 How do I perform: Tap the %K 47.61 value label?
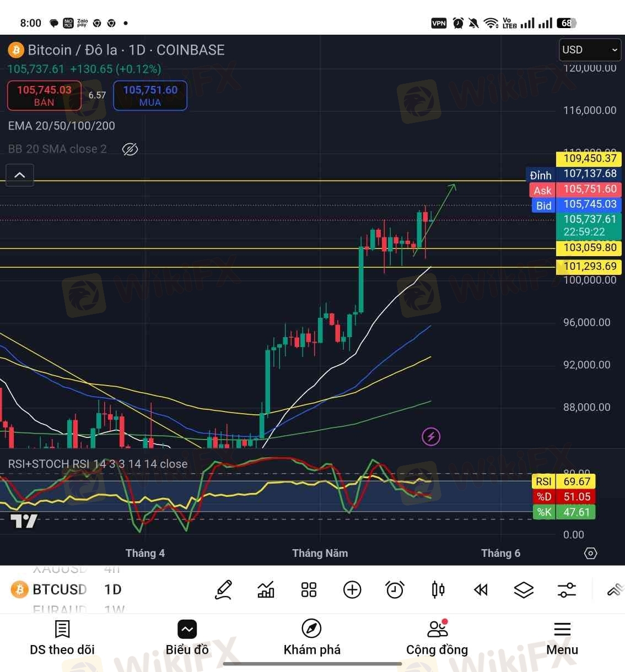563,512
